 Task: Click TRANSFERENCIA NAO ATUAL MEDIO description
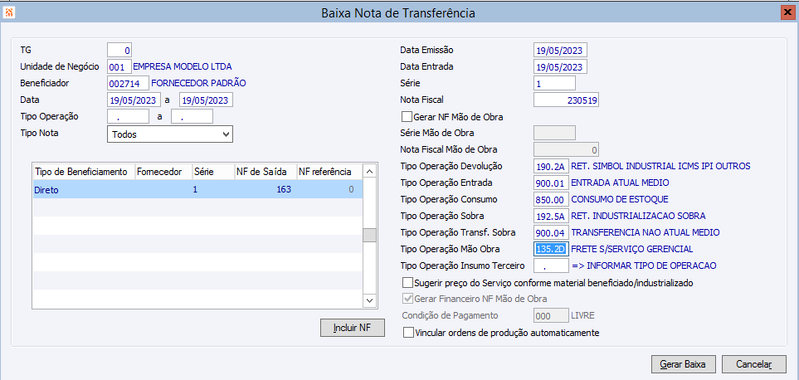coord(645,232)
